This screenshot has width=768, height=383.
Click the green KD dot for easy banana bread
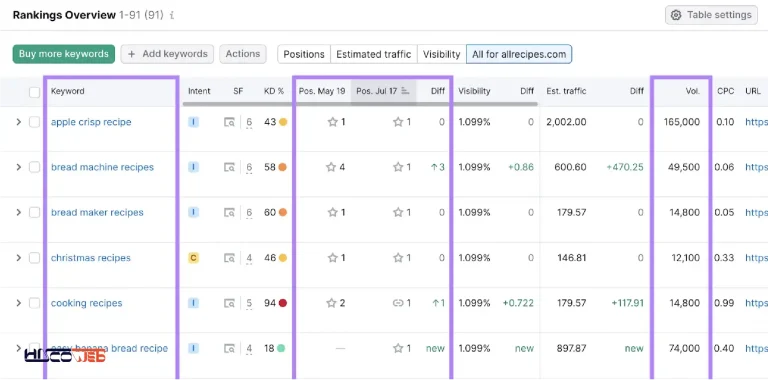coord(281,348)
